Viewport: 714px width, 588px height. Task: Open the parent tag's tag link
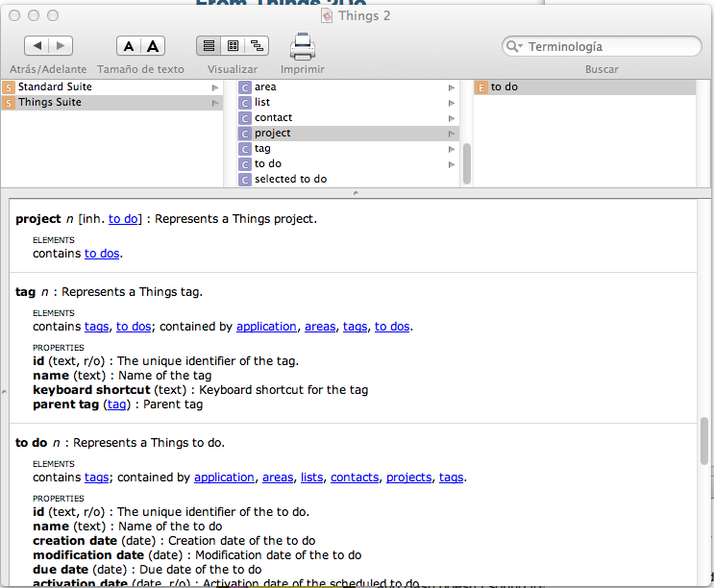pyautogui.click(x=116, y=404)
